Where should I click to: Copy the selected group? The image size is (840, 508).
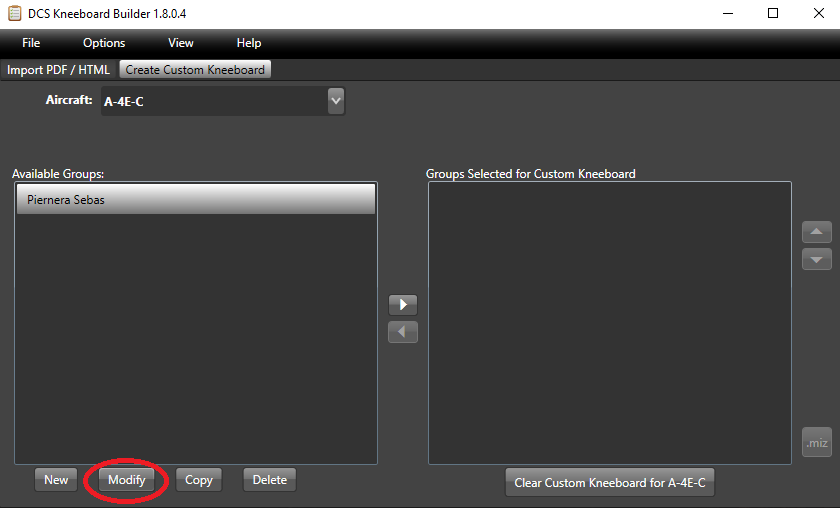pos(199,480)
